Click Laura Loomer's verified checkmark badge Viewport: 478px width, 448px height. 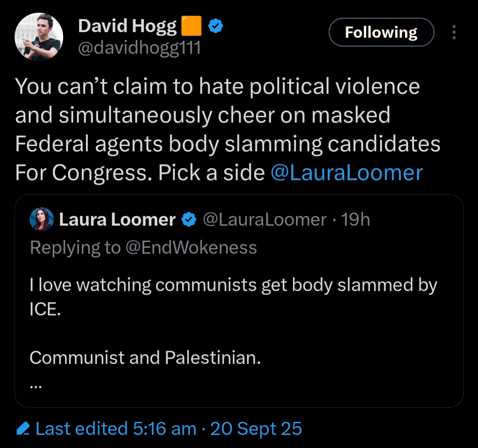pos(189,220)
